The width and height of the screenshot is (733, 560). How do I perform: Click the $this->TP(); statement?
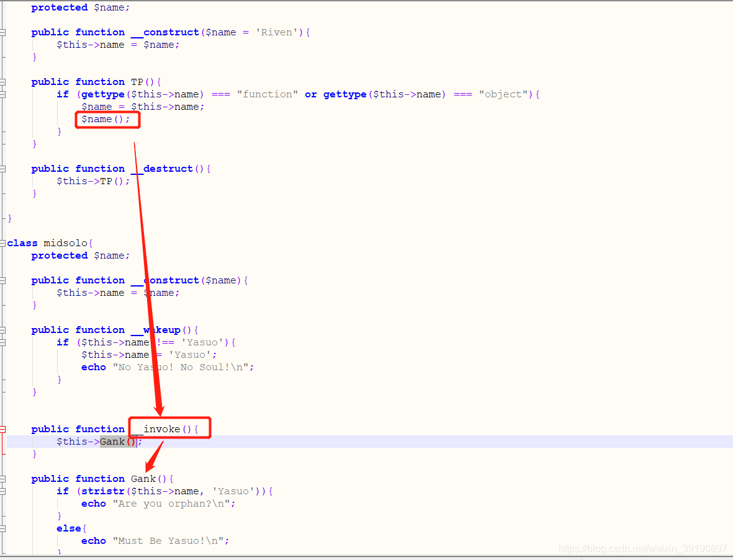coord(93,181)
